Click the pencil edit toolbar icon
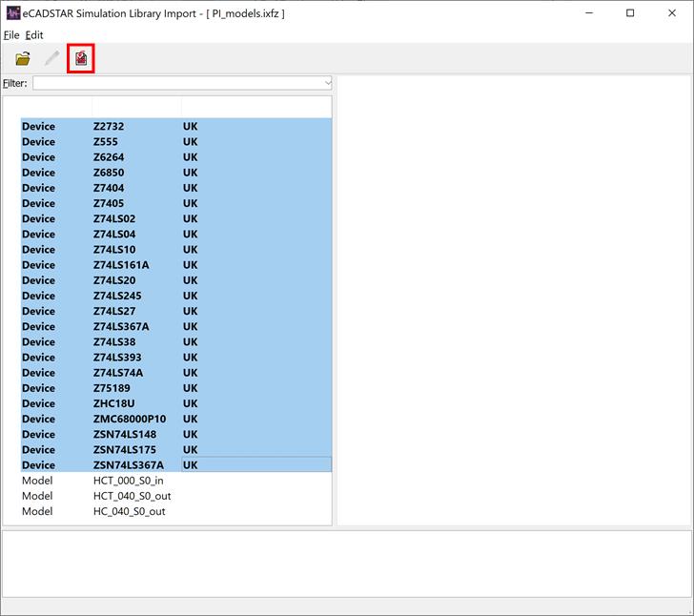Image resolution: width=694 pixels, height=616 pixels. (x=51, y=58)
